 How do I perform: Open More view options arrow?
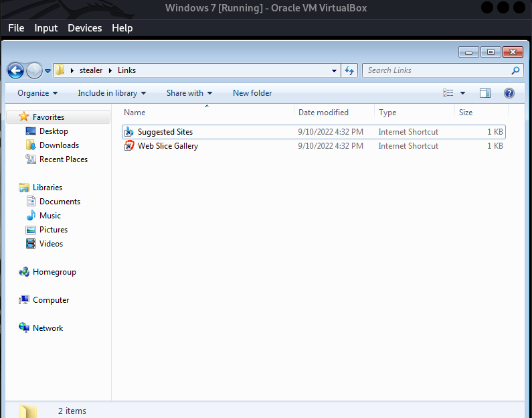click(462, 93)
